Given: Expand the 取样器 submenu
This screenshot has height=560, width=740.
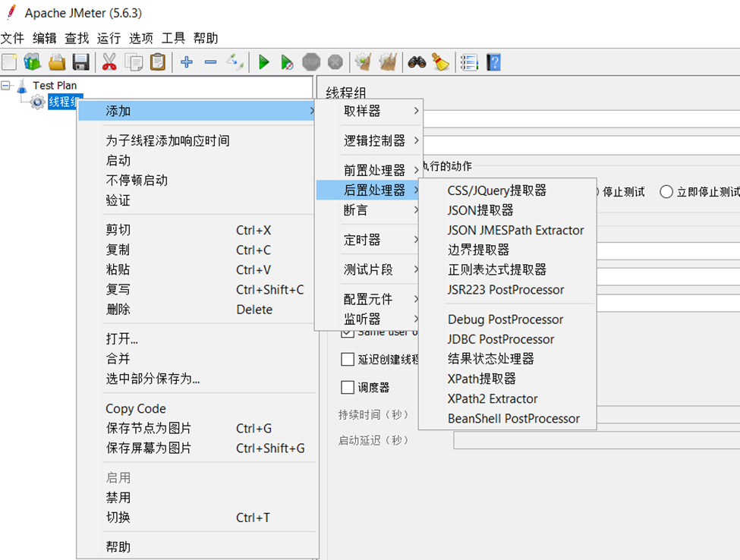Looking at the screenshot, I should [368, 111].
